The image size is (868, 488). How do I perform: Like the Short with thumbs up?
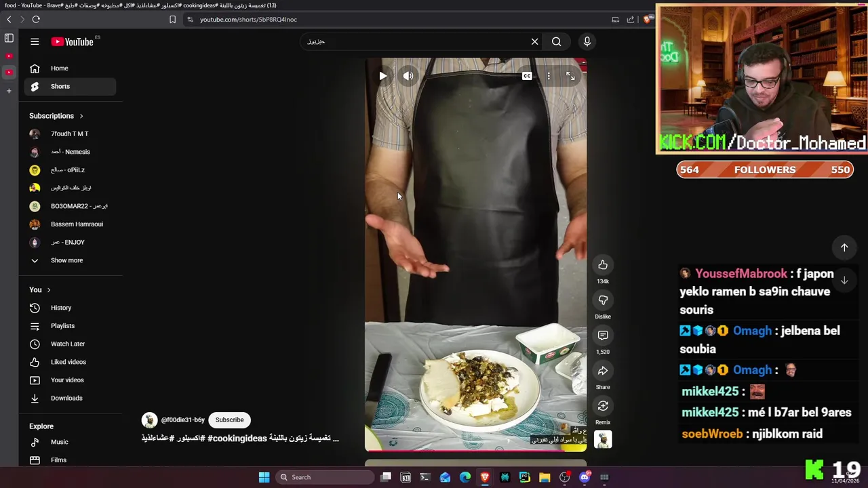coord(603,265)
